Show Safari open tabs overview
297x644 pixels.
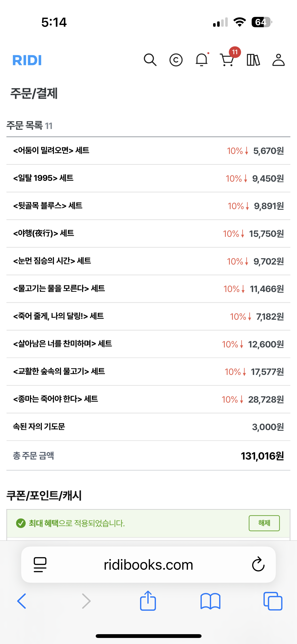point(273,601)
